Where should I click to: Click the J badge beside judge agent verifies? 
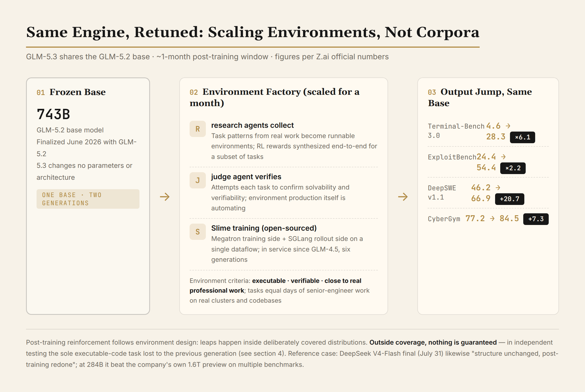pos(198,180)
